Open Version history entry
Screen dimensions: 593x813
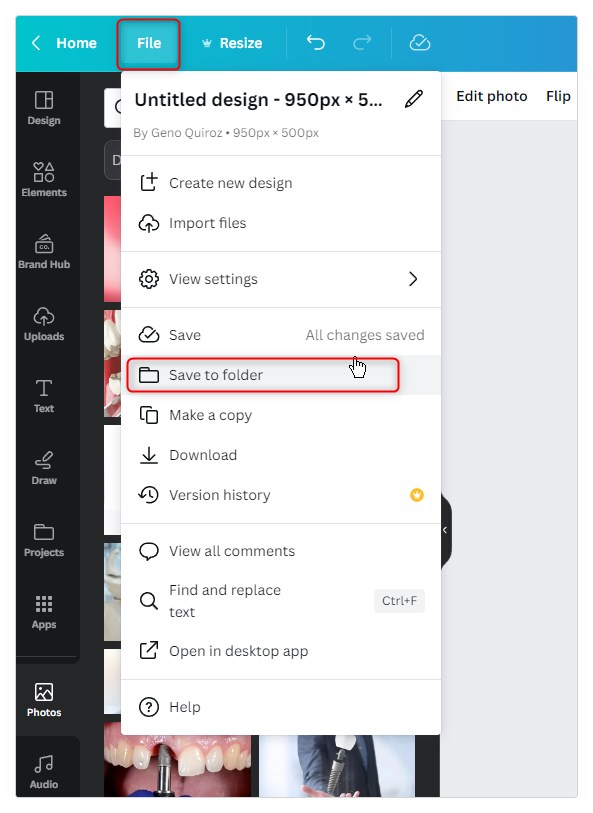coord(281,495)
